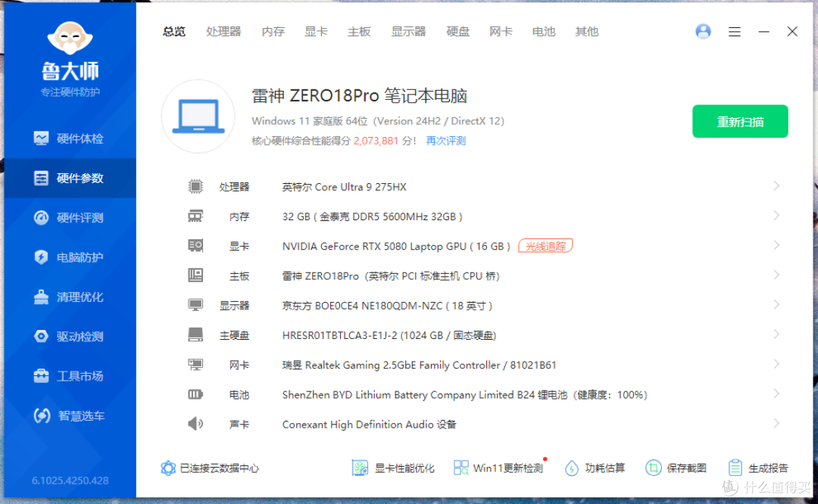
Task: Expand the 电池 row chevron
Action: pos(776,394)
